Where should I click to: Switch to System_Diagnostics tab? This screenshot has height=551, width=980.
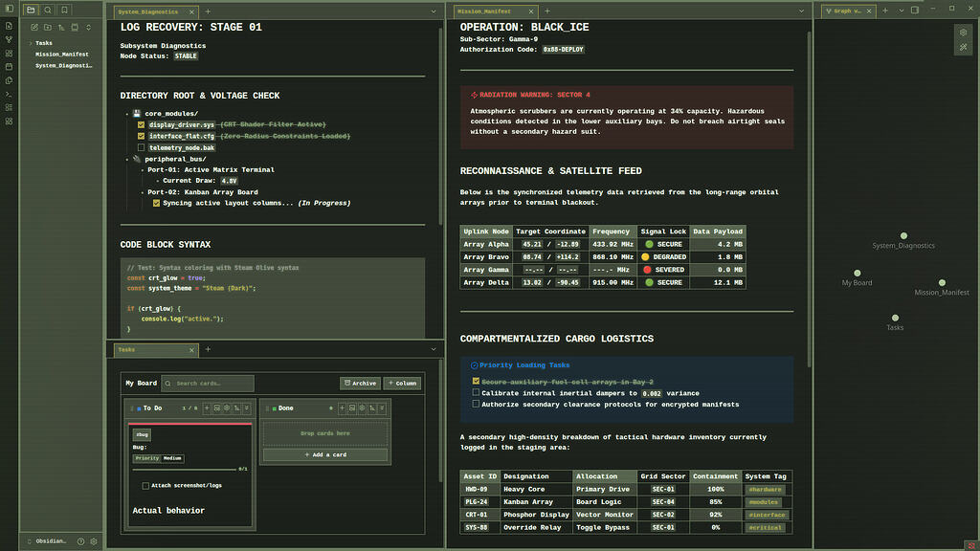click(148, 11)
